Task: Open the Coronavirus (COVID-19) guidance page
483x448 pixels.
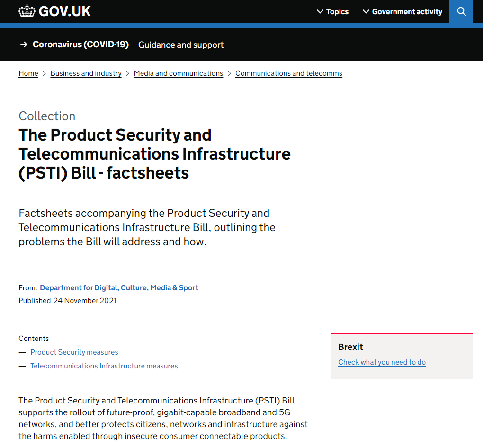Action: coord(80,45)
